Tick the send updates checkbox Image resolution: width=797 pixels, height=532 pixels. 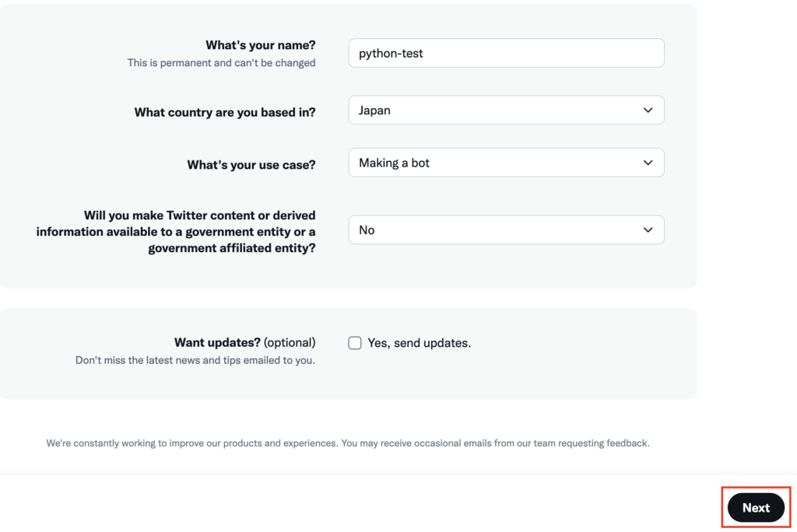[x=355, y=343]
